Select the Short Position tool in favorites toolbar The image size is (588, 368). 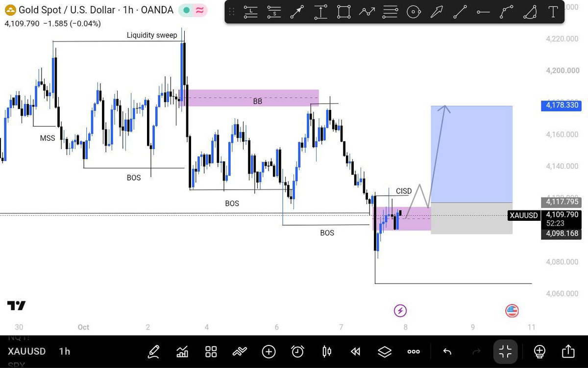point(275,12)
